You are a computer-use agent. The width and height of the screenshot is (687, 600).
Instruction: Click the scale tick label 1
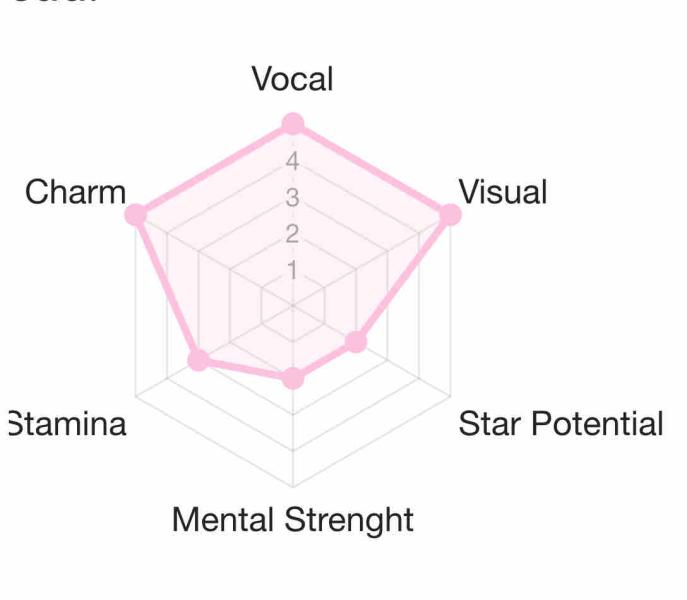pyautogui.click(x=292, y=271)
